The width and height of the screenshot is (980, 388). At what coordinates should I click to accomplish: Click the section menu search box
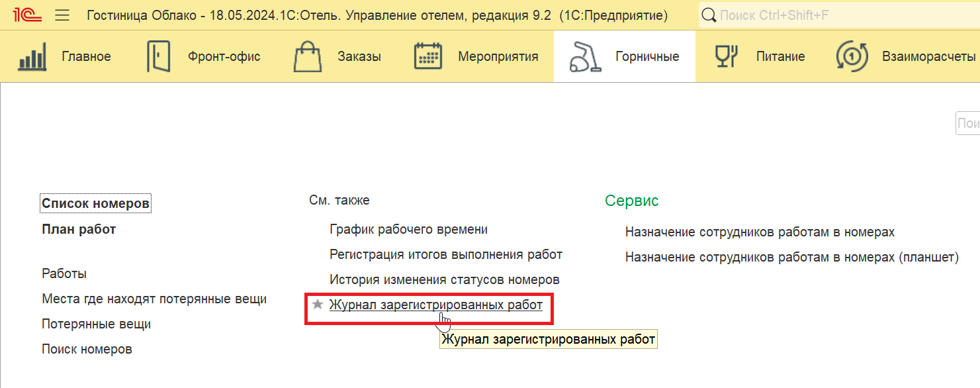pos(968,123)
